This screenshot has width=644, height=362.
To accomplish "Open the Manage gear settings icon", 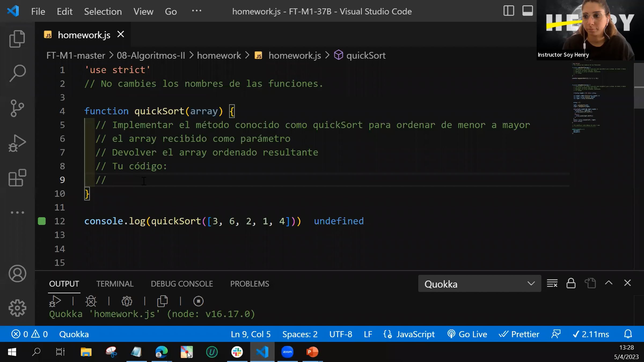I will click(17, 308).
